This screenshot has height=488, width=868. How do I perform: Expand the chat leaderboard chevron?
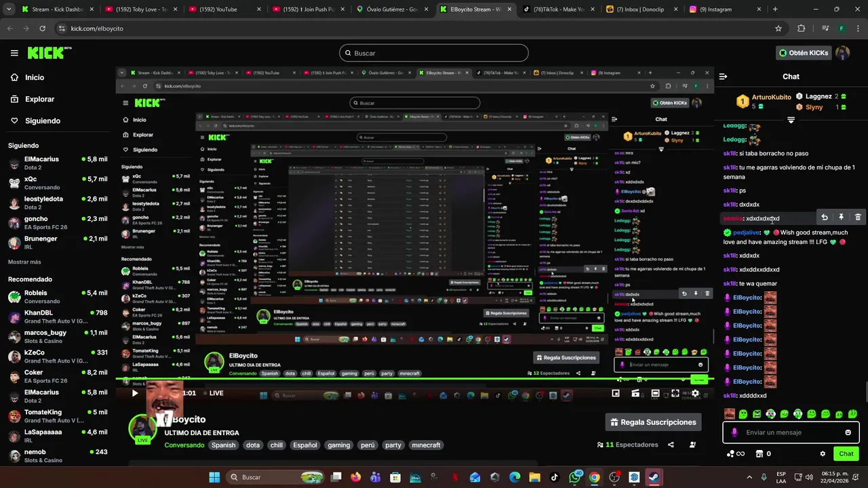coord(791,120)
